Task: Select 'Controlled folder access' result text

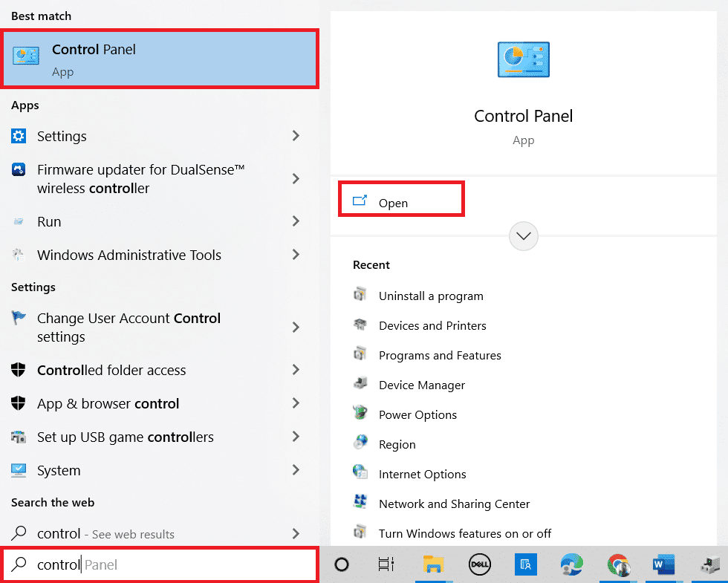Action: 111,371
